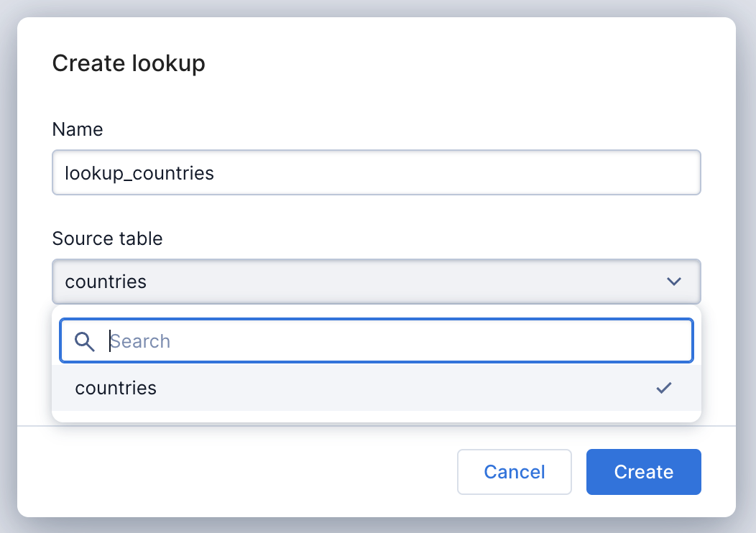Click the Search placeholder text

pos(140,341)
